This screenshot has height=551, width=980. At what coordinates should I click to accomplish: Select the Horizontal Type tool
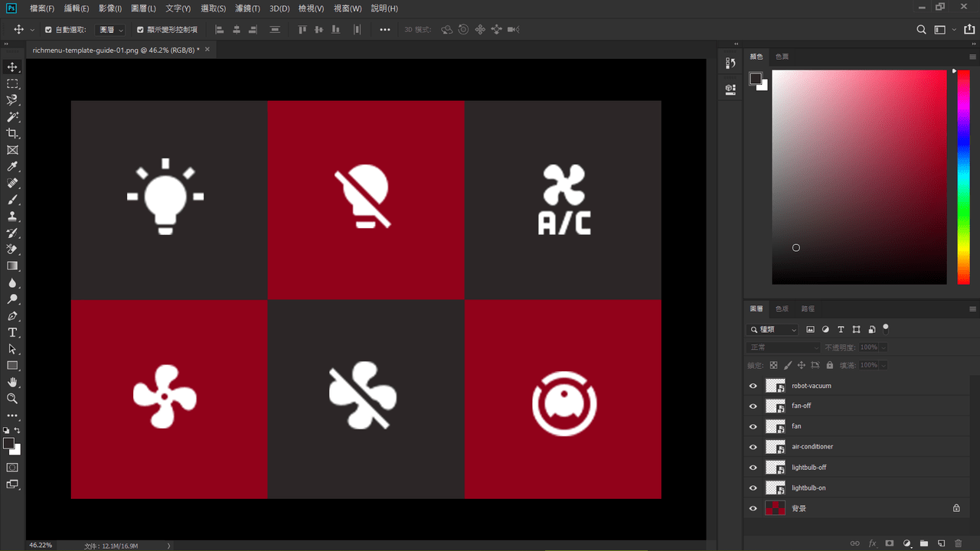[12, 332]
